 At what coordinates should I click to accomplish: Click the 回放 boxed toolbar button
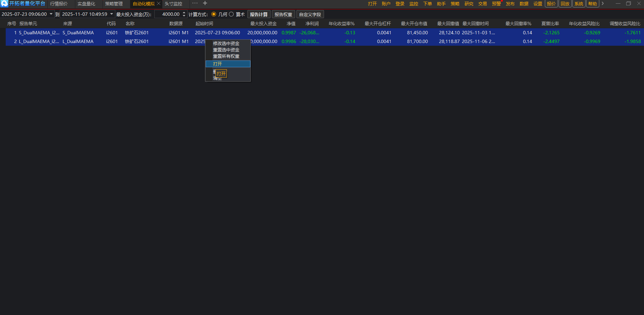565,4
